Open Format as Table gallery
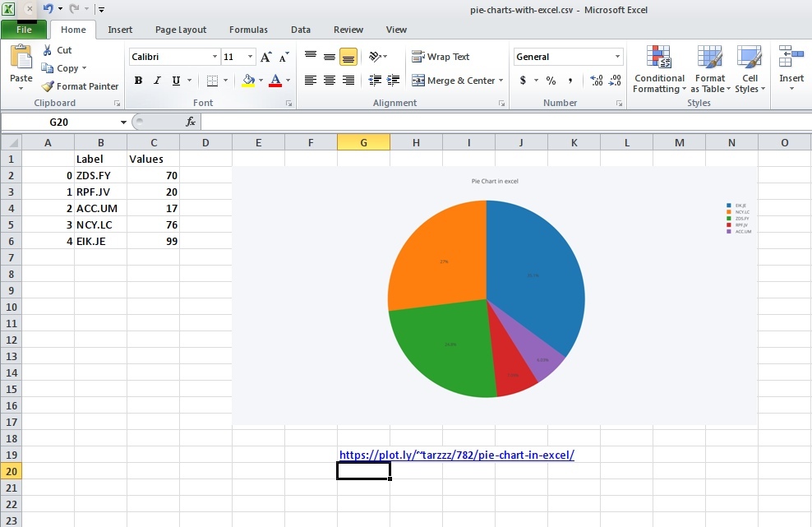Viewport: 812px width, 527px height. click(710, 69)
